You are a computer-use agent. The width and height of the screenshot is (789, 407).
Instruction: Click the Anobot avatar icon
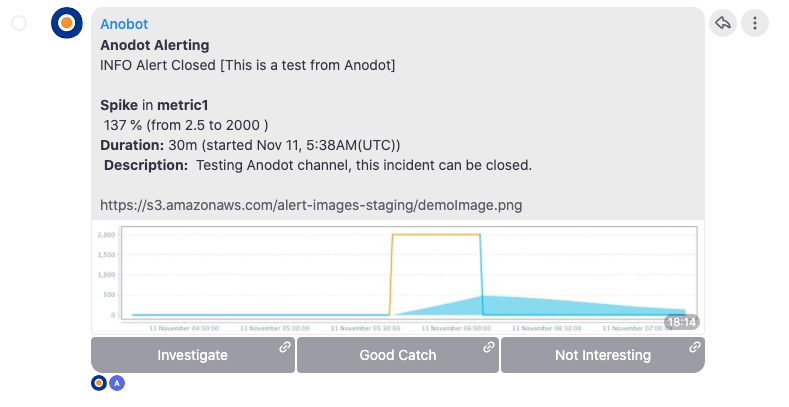click(66, 23)
